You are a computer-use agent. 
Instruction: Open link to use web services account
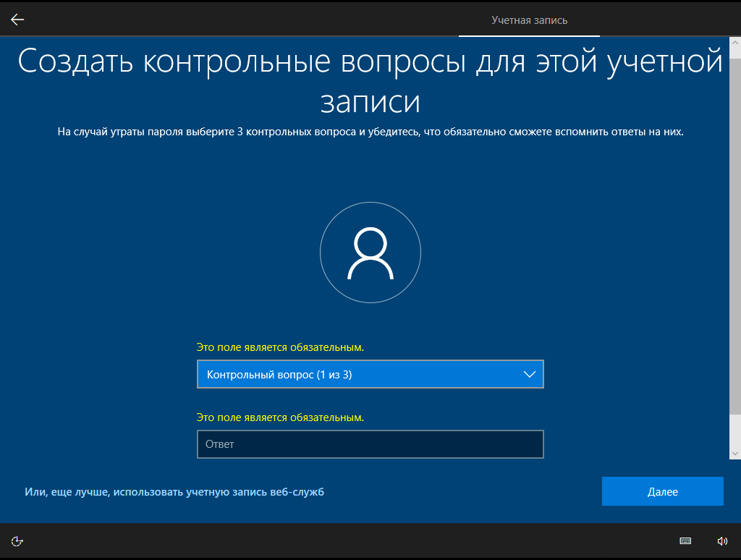click(x=174, y=492)
